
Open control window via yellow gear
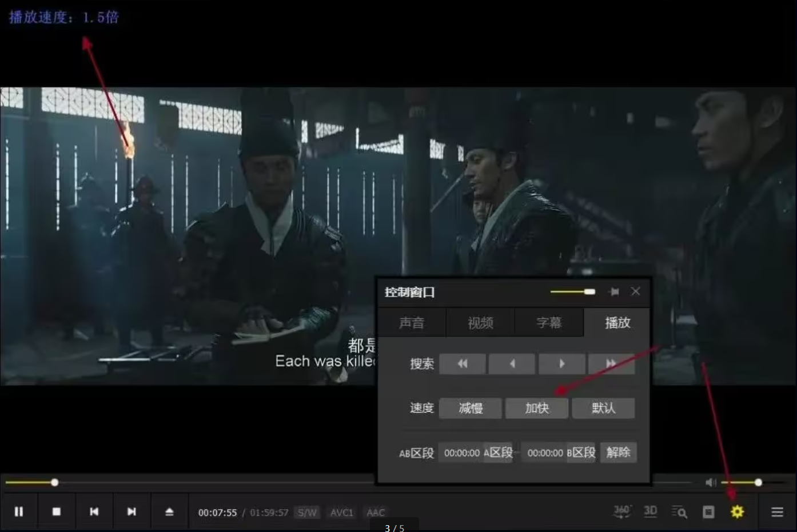click(x=738, y=512)
